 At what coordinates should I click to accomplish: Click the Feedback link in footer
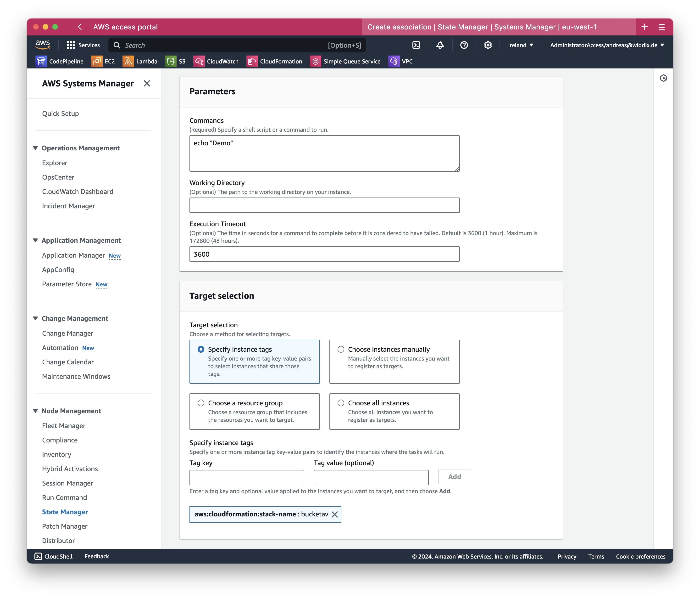point(97,556)
